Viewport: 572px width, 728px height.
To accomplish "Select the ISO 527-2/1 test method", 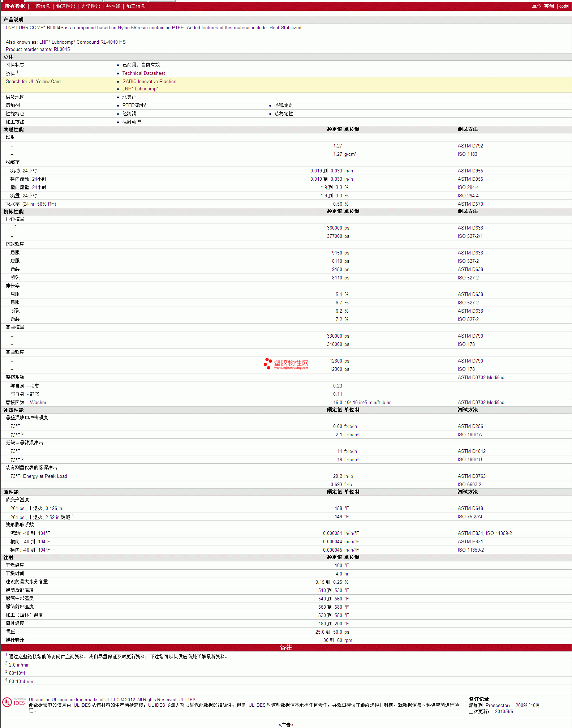I will [x=470, y=236].
